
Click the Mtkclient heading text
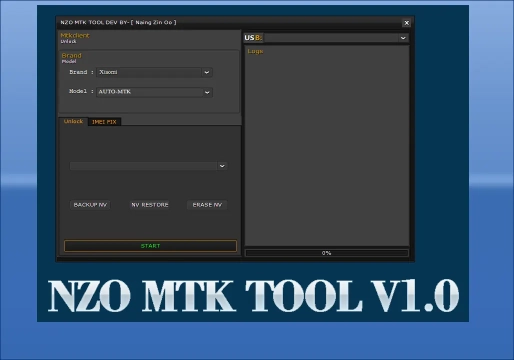[75, 35]
